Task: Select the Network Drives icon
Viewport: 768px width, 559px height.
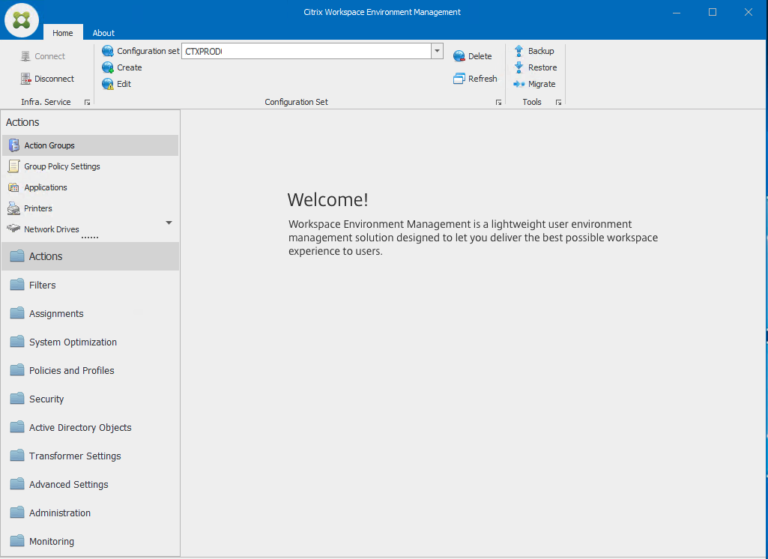Action: (14, 229)
